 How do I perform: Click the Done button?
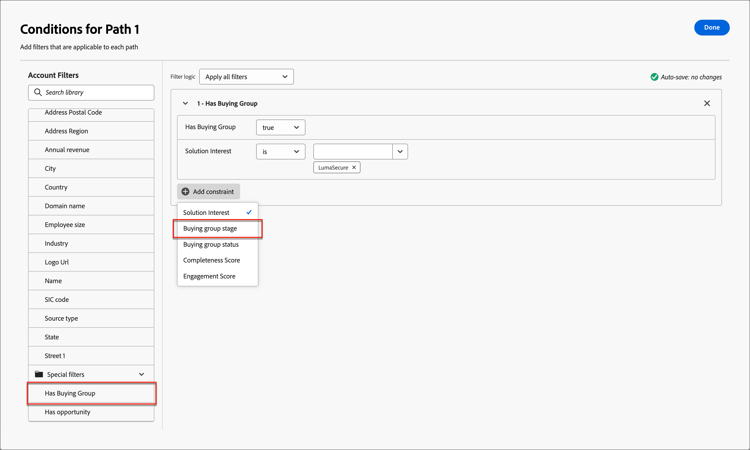pyautogui.click(x=712, y=27)
